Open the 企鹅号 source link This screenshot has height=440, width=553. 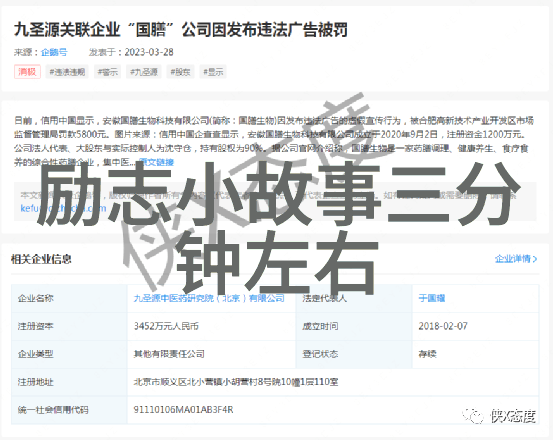click(x=54, y=52)
